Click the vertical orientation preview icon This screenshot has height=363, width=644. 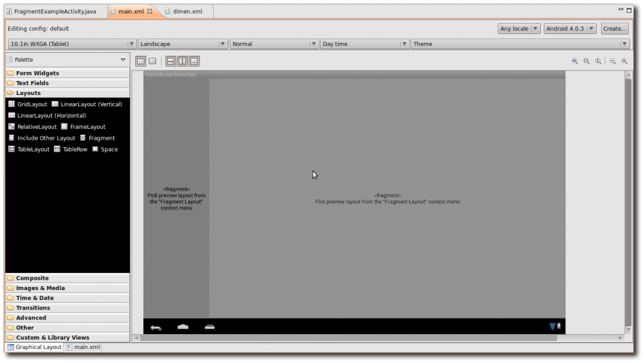pyautogui.click(x=140, y=61)
